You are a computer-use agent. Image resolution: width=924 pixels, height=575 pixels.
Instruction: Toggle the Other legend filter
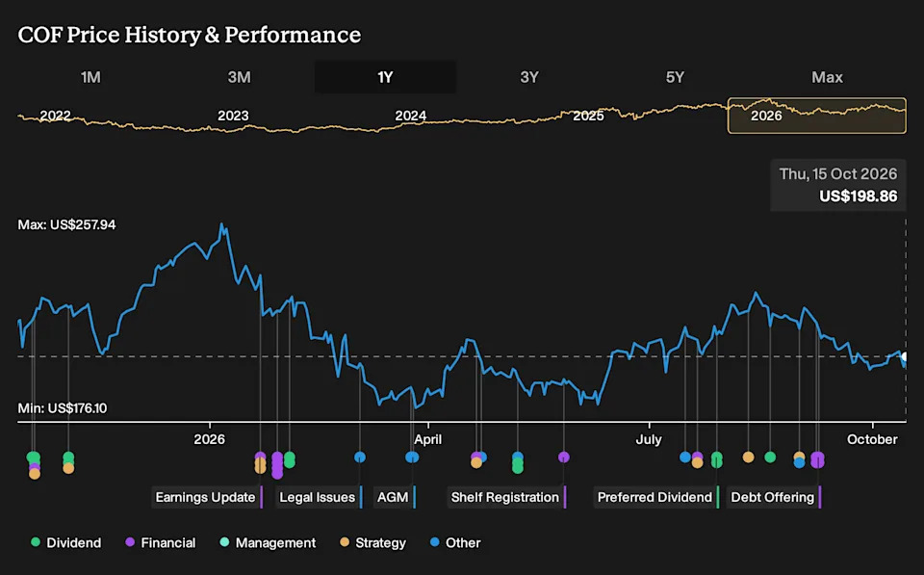(x=455, y=542)
